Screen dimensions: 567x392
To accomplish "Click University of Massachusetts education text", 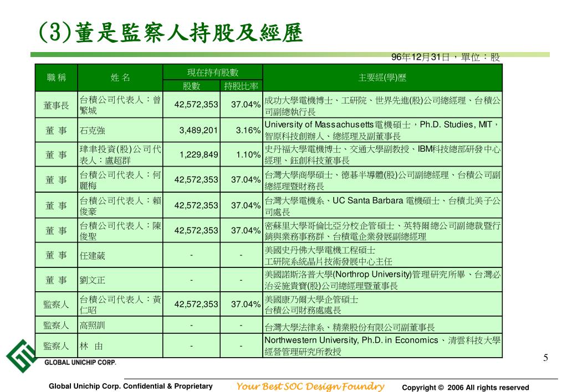I will pyautogui.click(x=382, y=131).
